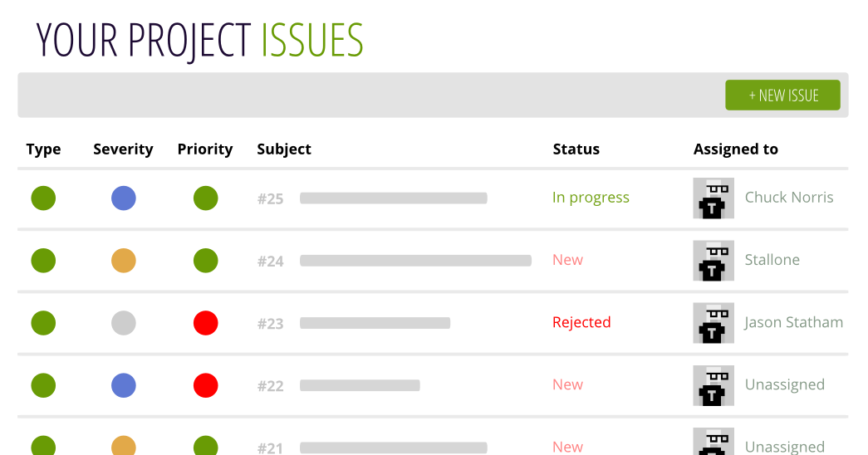868x455 pixels.
Task: Click Stallone's avatar icon
Action: (714, 261)
